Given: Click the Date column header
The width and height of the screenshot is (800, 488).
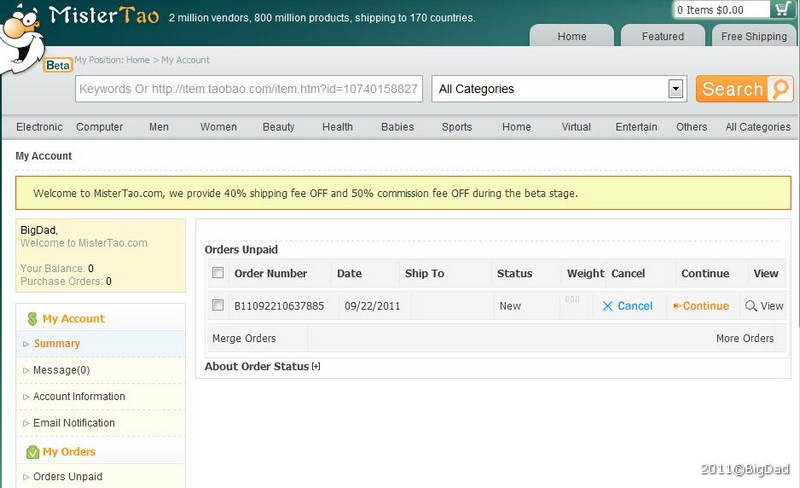Looking at the screenshot, I should [349, 274].
